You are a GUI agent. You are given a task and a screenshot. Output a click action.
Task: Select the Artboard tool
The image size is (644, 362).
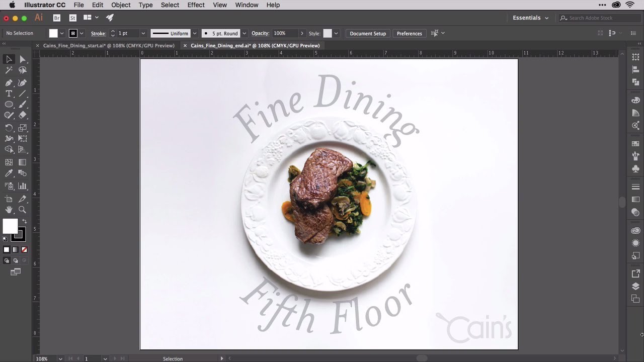point(9,199)
